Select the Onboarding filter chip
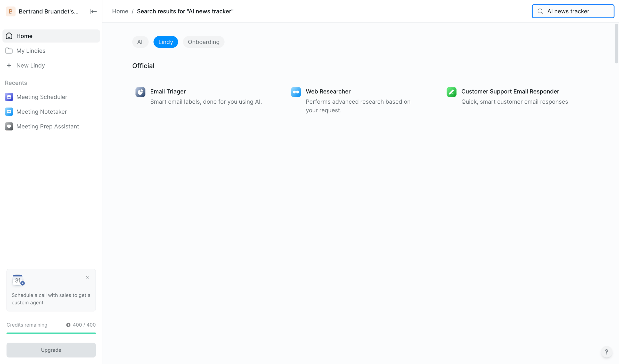 (x=203, y=42)
